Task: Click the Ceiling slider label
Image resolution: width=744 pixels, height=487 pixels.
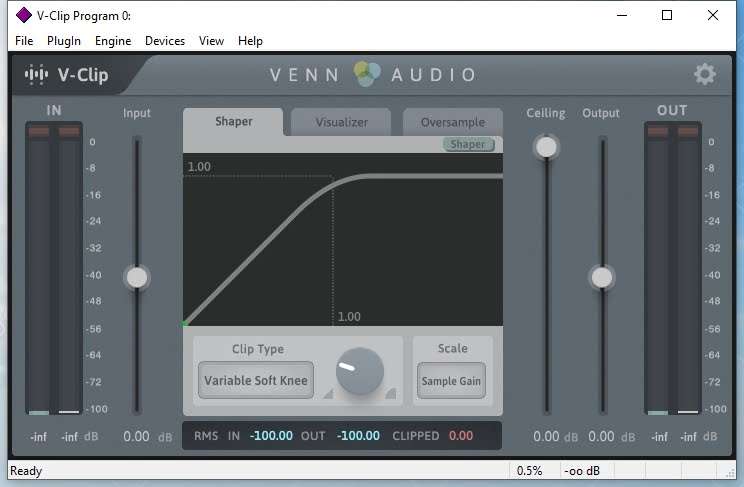Action: coord(546,113)
